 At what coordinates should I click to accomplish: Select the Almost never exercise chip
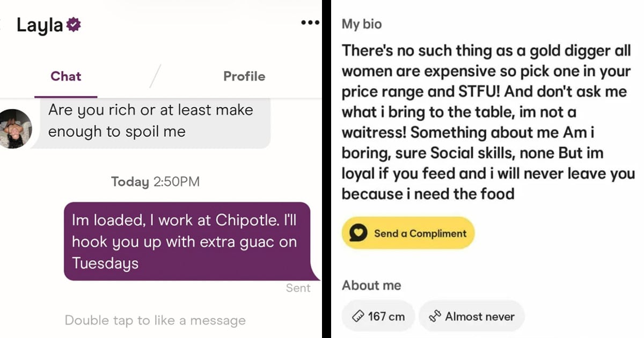[x=471, y=317]
